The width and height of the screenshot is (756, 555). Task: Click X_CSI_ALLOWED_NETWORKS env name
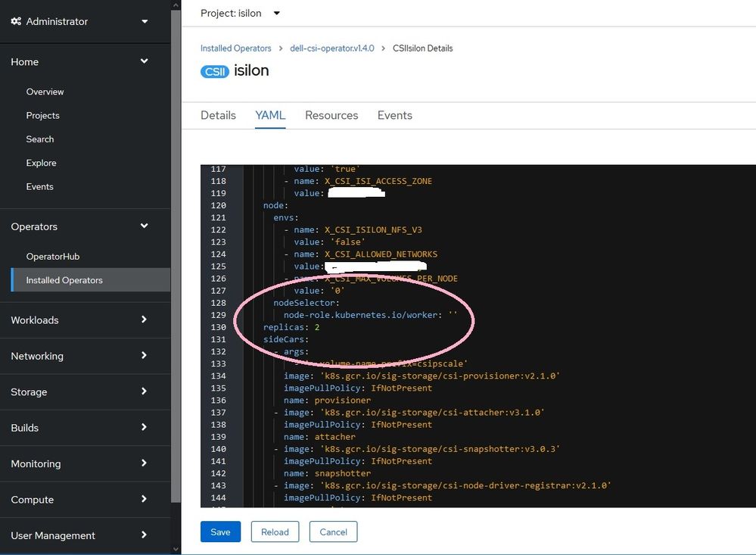point(381,254)
